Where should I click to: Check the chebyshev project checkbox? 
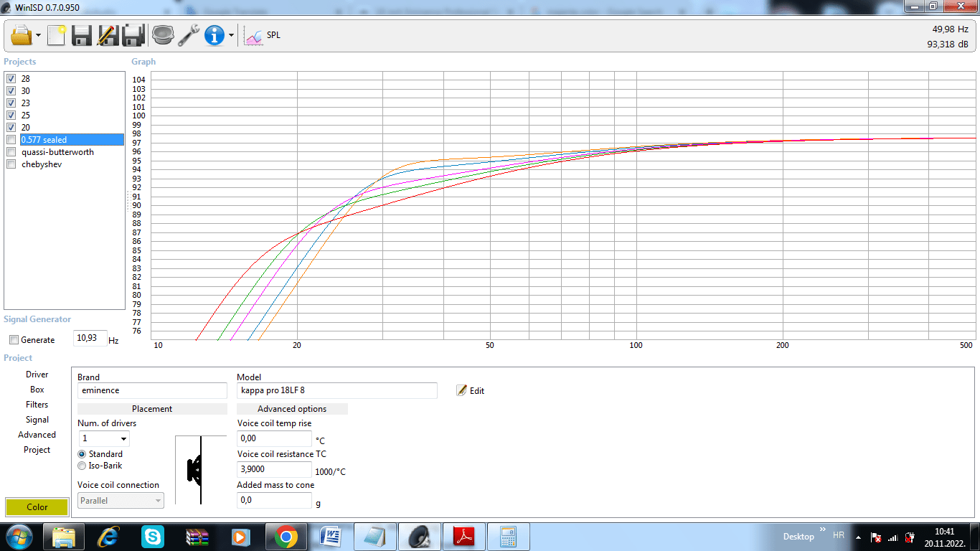click(11, 164)
